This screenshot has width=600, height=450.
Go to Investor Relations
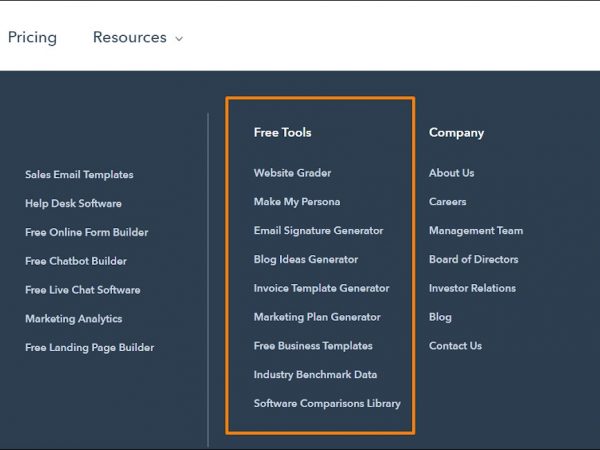(472, 289)
